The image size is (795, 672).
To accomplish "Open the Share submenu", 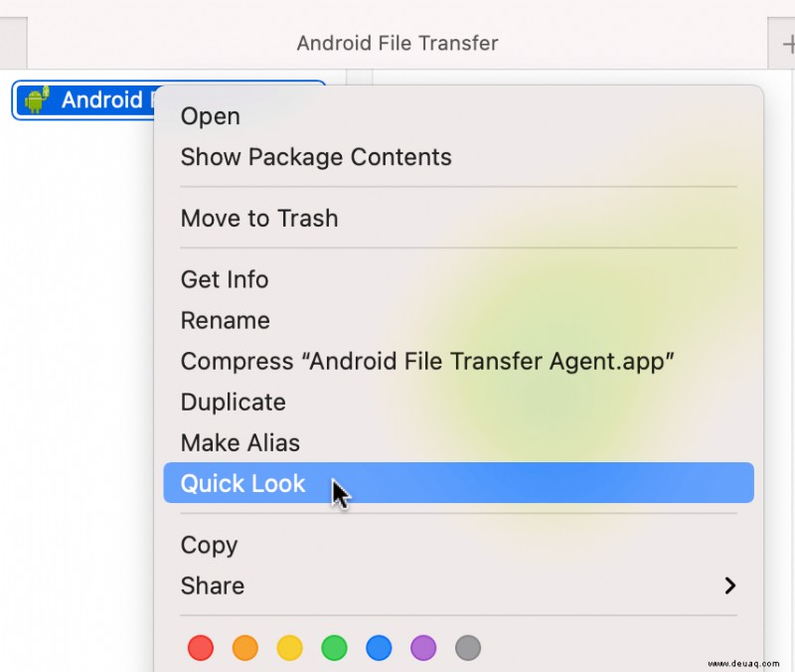I will [458, 586].
